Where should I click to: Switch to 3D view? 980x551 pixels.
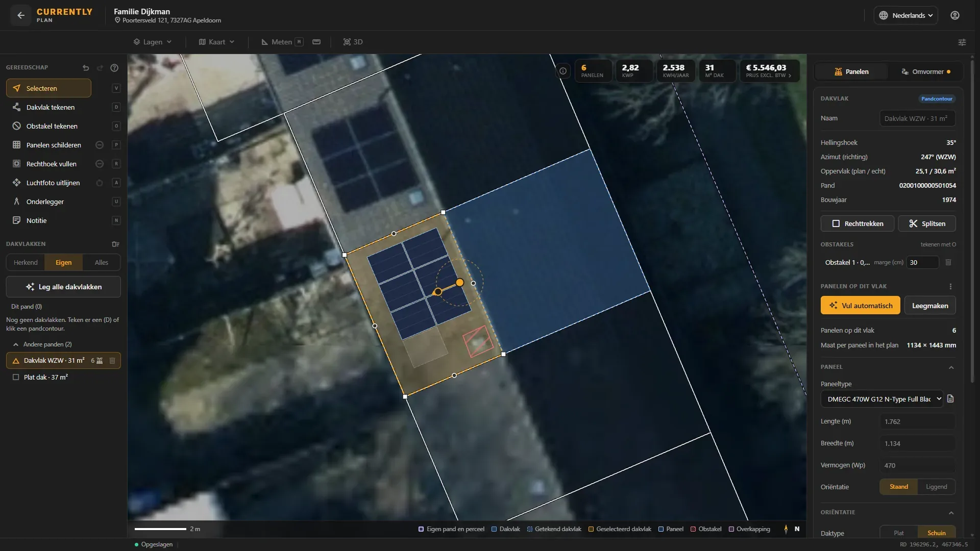click(353, 42)
